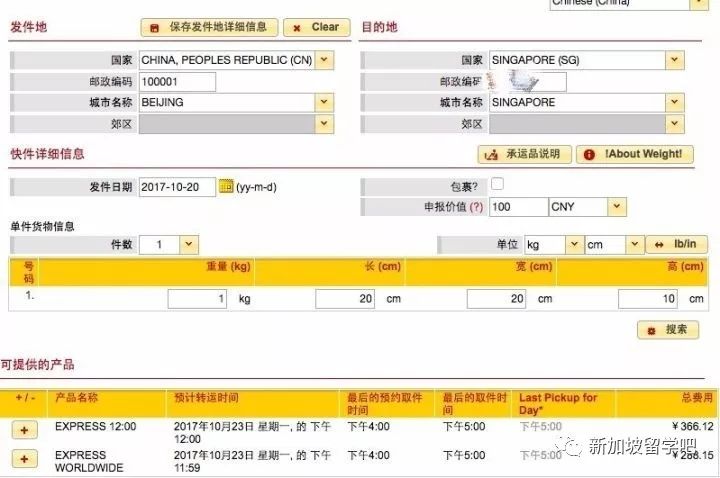Click the weight input field for item 1

(197, 298)
